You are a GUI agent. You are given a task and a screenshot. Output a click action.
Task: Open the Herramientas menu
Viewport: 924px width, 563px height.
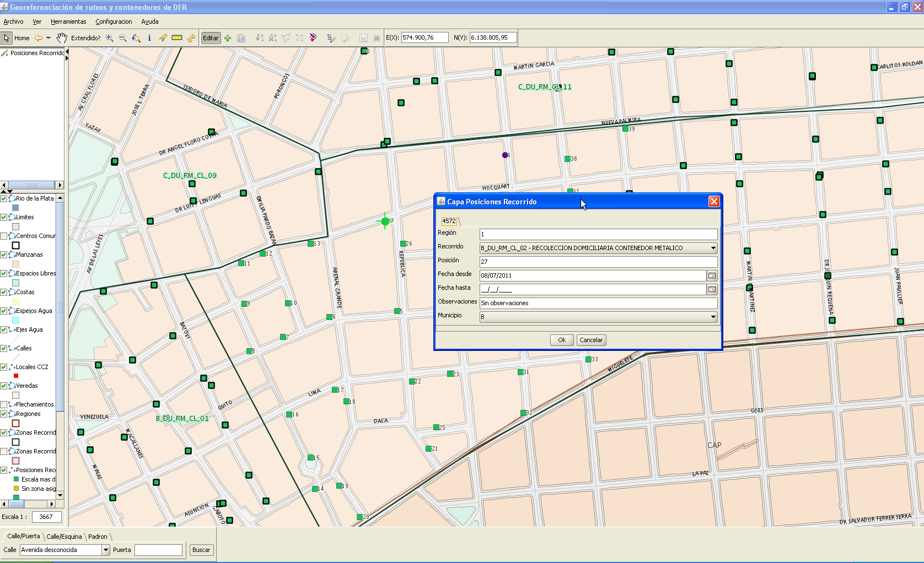click(68, 21)
